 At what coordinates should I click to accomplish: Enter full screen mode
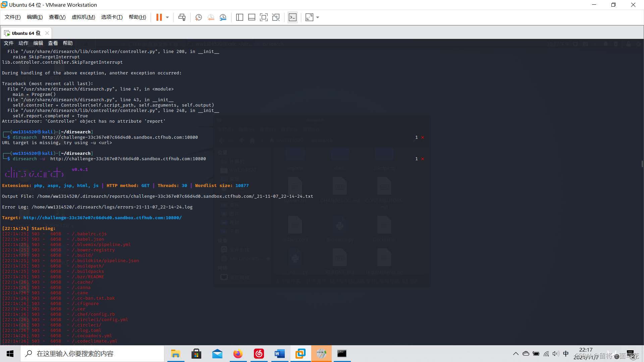(x=264, y=17)
